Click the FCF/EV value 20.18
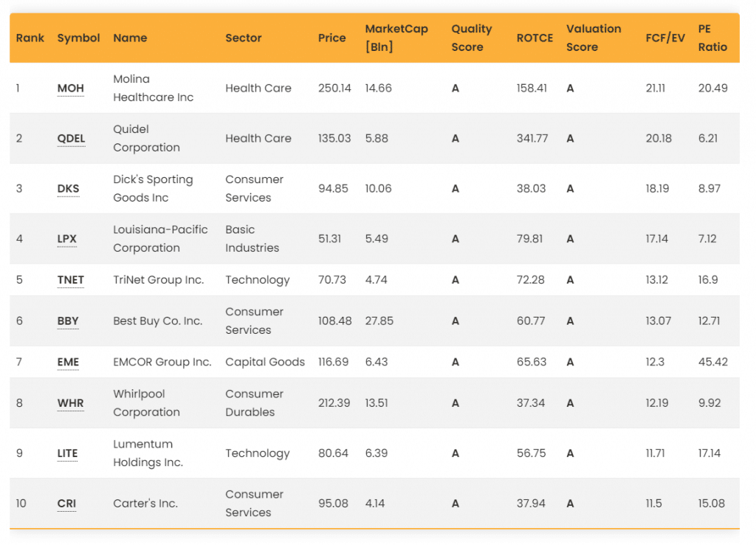This screenshot has width=756, height=545. (659, 138)
